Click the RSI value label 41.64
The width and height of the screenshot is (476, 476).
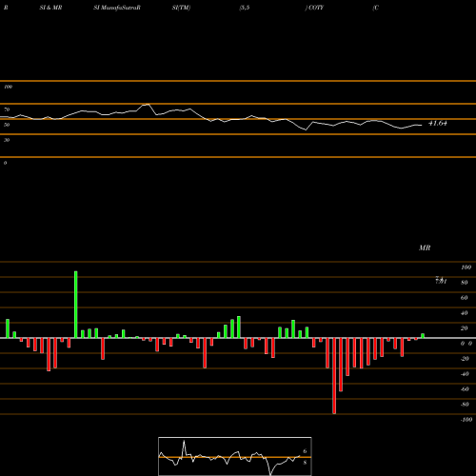point(438,123)
